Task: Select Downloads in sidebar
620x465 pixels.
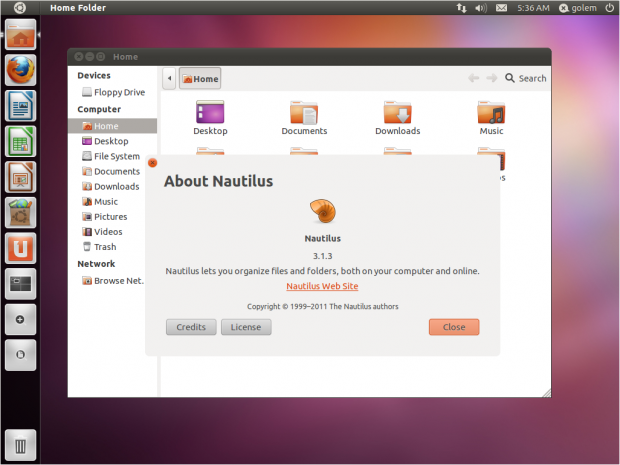Action: click(x=113, y=186)
